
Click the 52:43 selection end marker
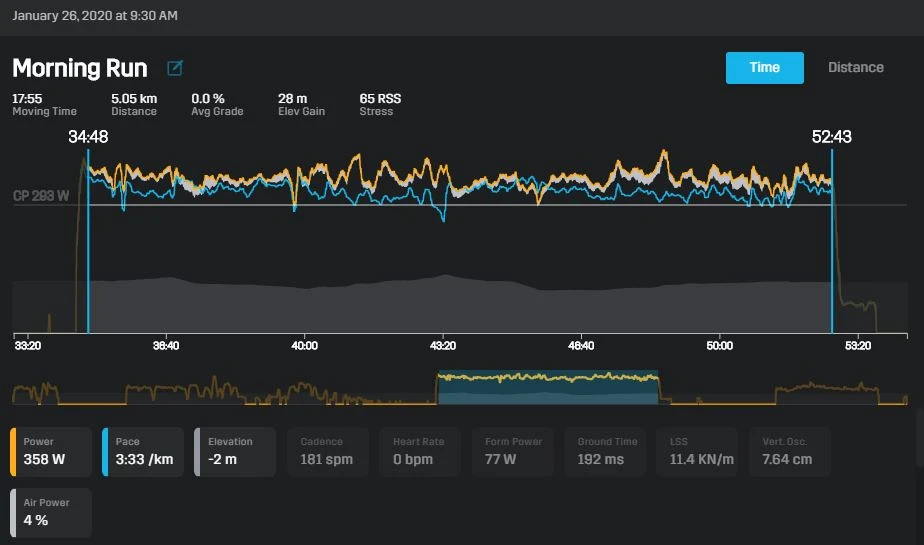(x=831, y=137)
